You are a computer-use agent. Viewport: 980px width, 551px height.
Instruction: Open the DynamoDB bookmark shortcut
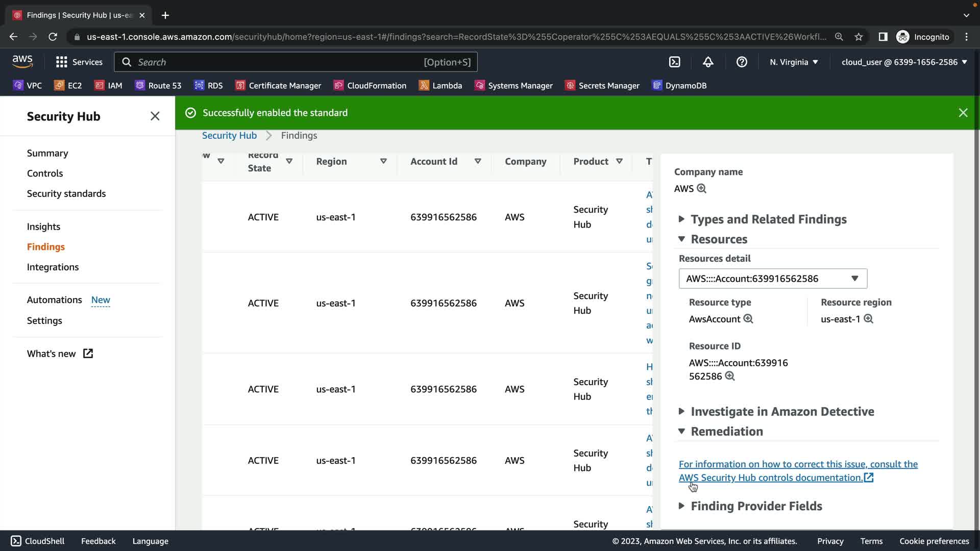click(679, 85)
